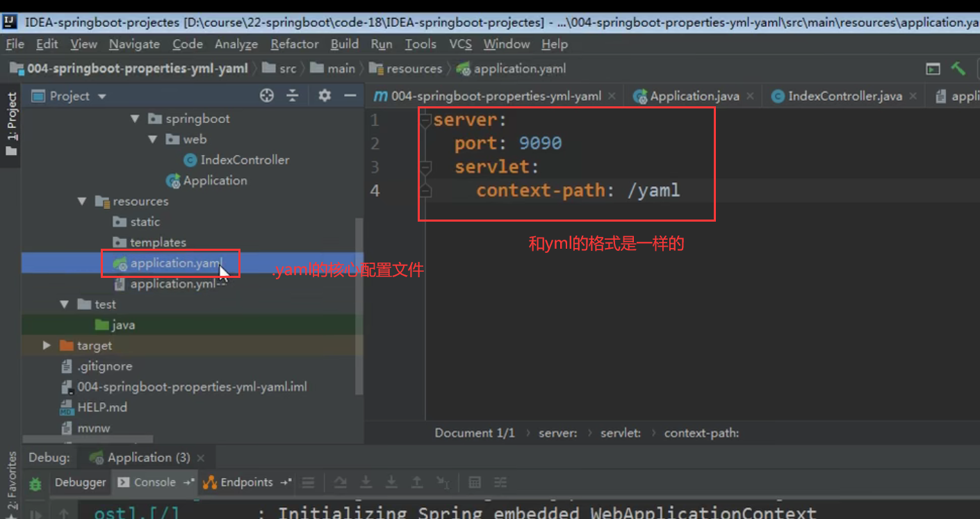Select HELP.md file in project tree
This screenshot has width=980, height=519.
tap(95, 407)
